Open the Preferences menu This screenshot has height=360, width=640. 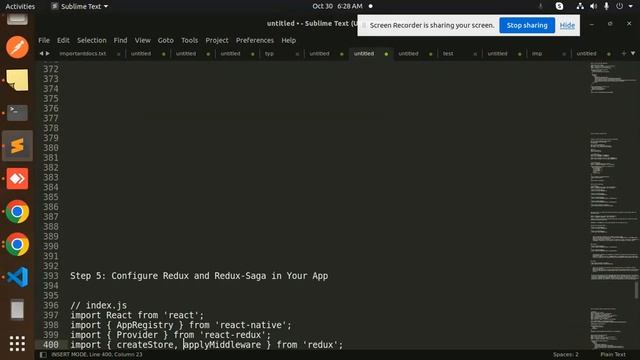(255, 40)
